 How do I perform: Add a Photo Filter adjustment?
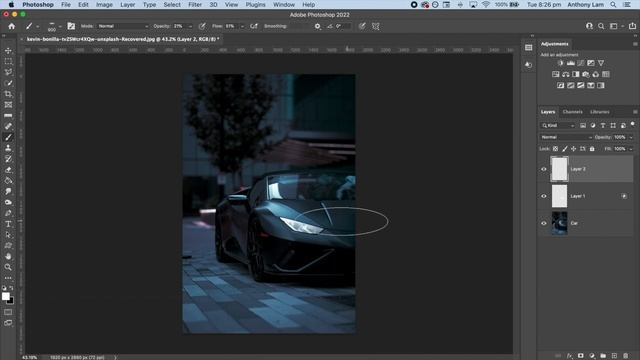pos(586,74)
